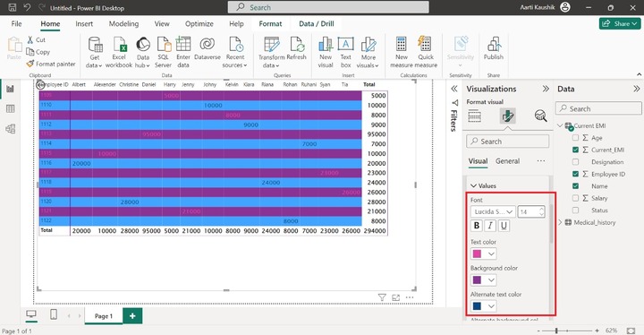Open the SQL Server connector

[x=163, y=52]
